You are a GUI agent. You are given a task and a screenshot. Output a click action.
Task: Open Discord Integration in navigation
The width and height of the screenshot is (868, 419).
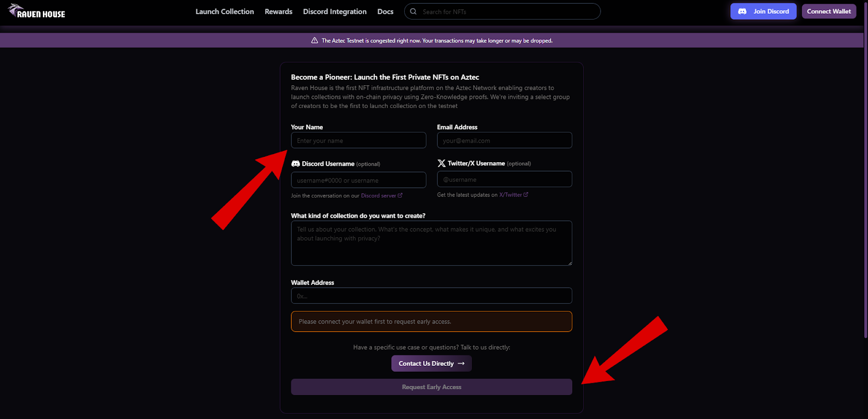click(x=335, y=11)
